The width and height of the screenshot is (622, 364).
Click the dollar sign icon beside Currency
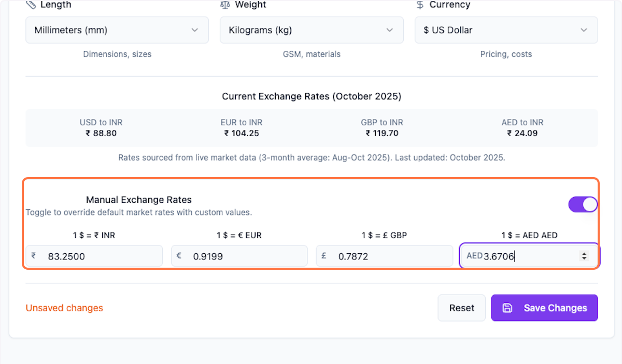click(420, 5)
